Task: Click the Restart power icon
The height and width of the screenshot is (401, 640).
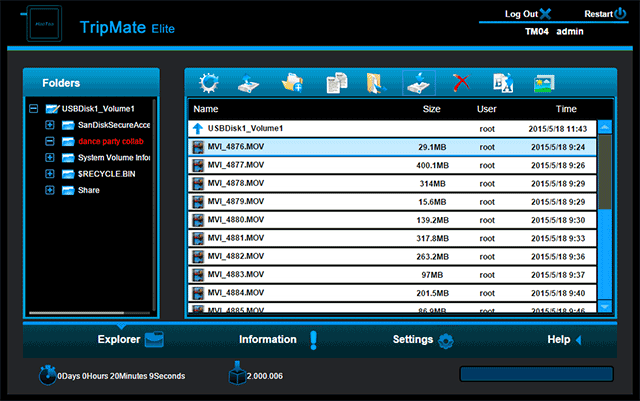Action: [620, 13]
